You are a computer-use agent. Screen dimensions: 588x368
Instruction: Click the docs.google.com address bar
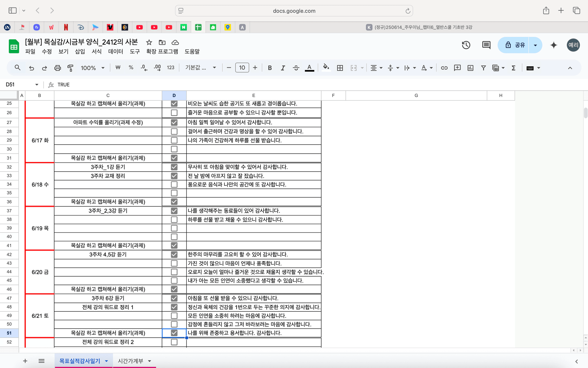pos(294,11)
